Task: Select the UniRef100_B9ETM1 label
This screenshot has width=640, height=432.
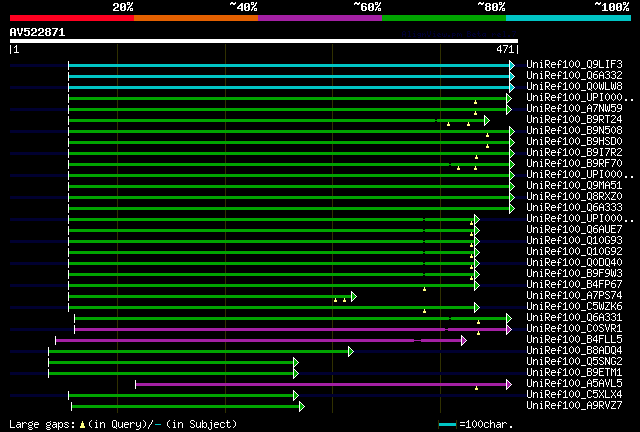Action: tap(574, 373)
